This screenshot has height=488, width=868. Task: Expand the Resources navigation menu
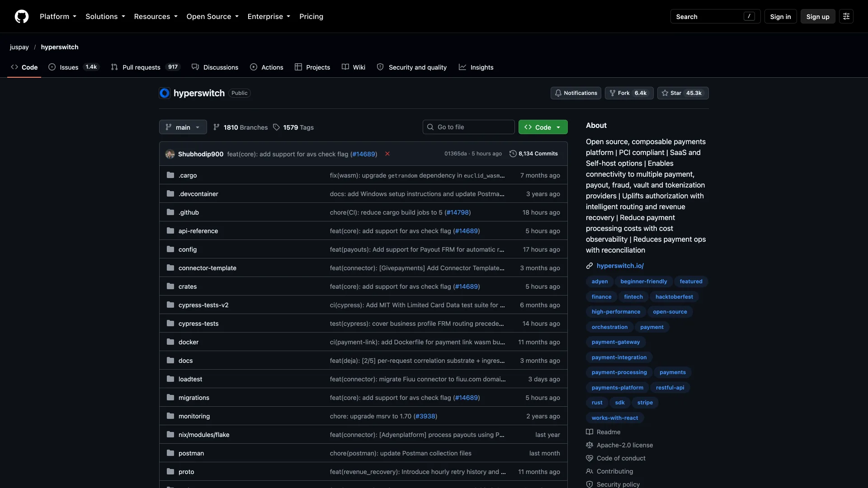point(156,16)
